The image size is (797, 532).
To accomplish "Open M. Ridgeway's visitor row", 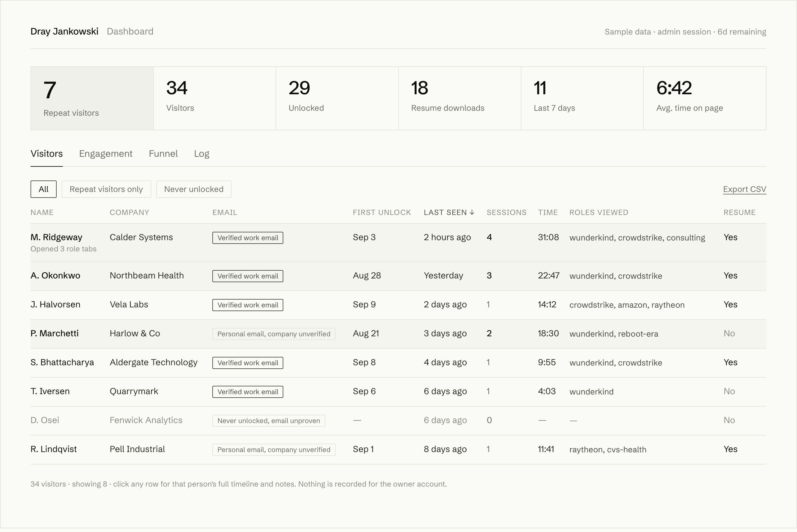I will 398,243.
